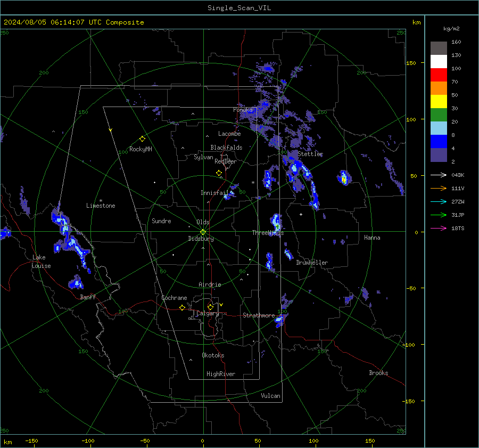This screenshot has width=479, height=448.
Task: Select the bright blue 4-8 legend swatch
Action: pos(439,142)
